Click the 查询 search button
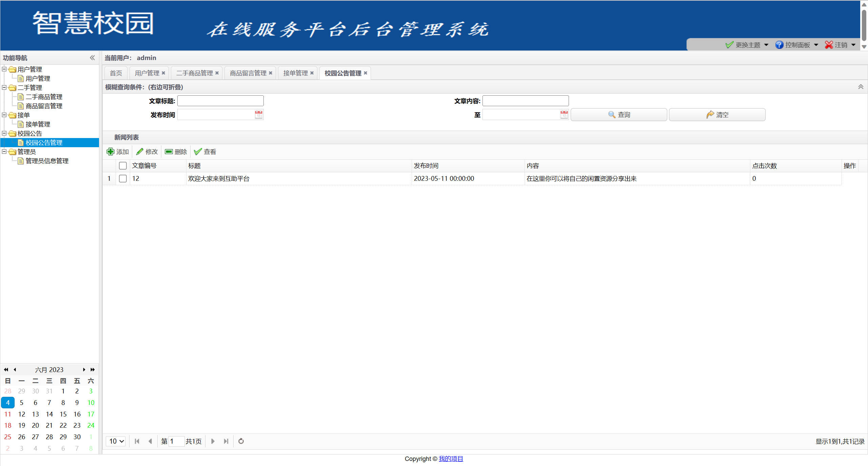The width and height of the screenshot is (868, 466). click(618, 115)
